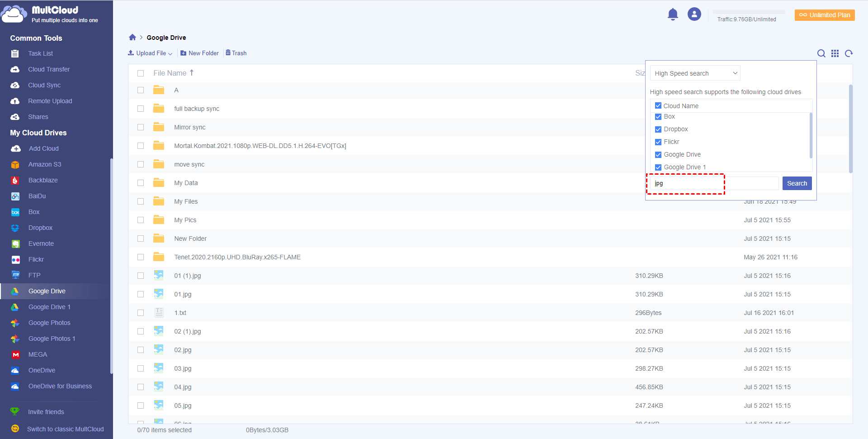Open the 'My Data' folder icon
The image size is (868, 439).
click(159, 182)
